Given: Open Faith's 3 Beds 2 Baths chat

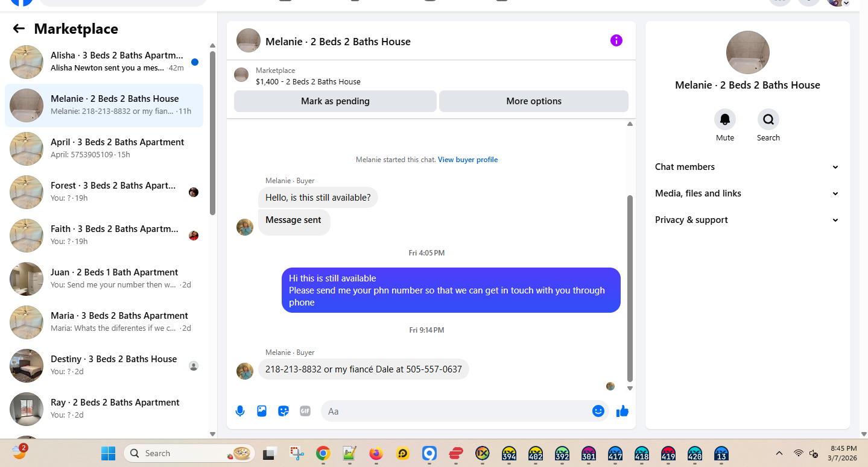Looking at the screenshot, I should click(104, 236).
